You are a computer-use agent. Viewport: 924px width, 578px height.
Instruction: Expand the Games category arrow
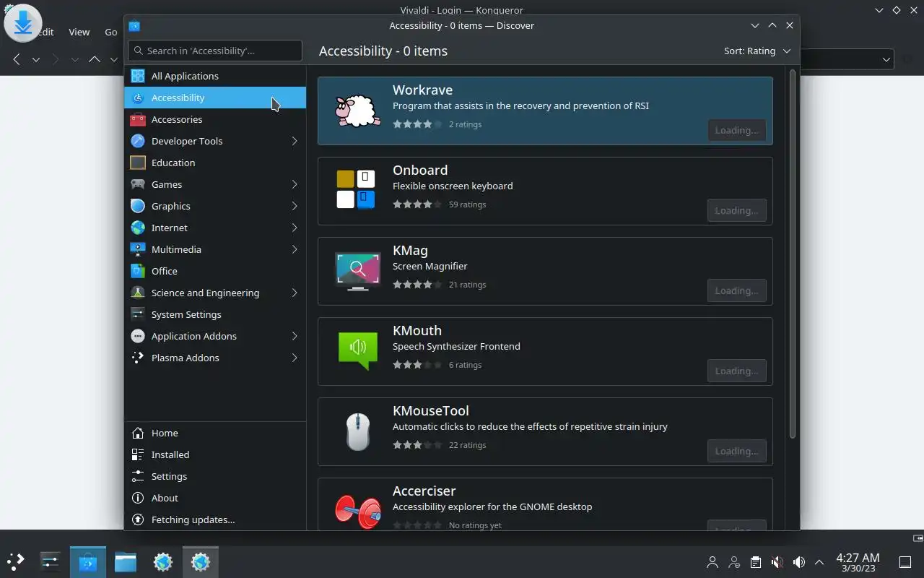[x=295, y=184]
